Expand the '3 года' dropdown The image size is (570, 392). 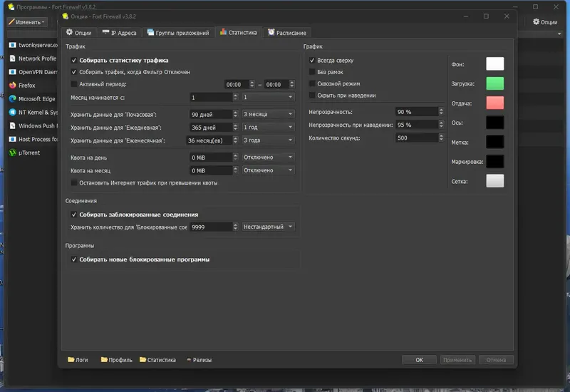(268, 140)
